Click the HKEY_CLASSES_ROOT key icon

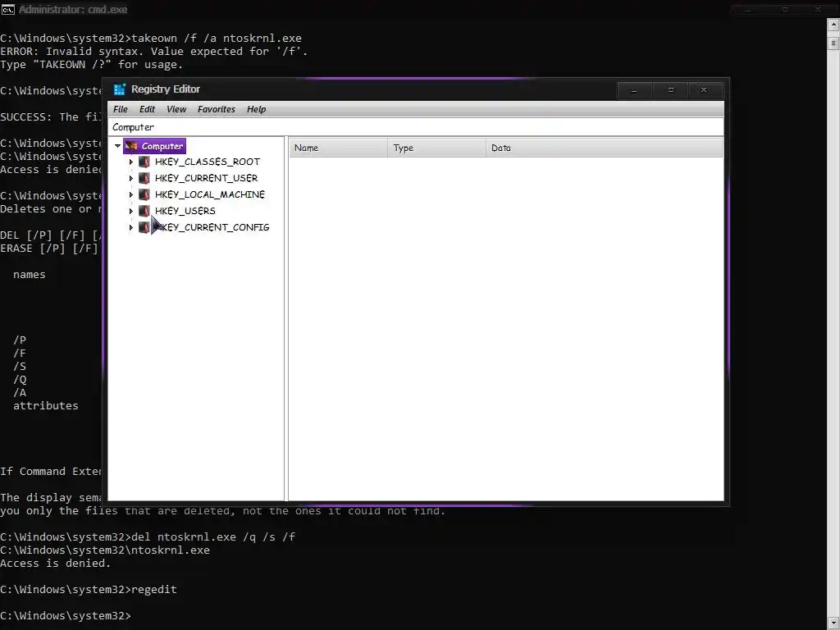tap(144, 162)
